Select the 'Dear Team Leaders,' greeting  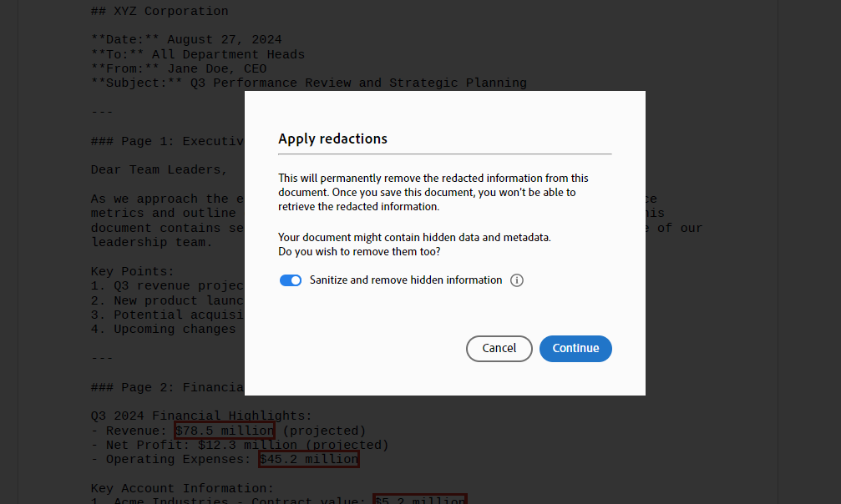coord(160,170)
